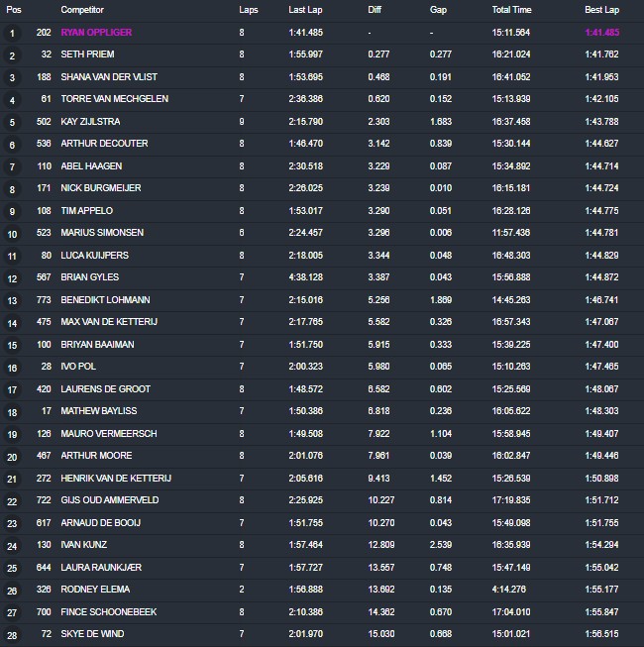The width and height of the screenshot is (644, 647).
Task: Sort by the Diff column header
Action: click(x=376, y=9)
